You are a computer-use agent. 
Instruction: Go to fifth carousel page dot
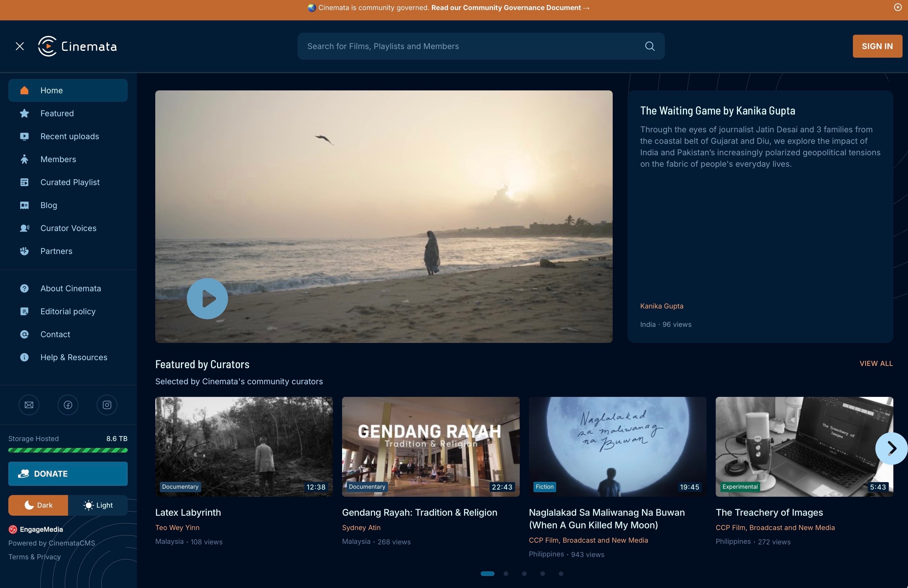561,573
